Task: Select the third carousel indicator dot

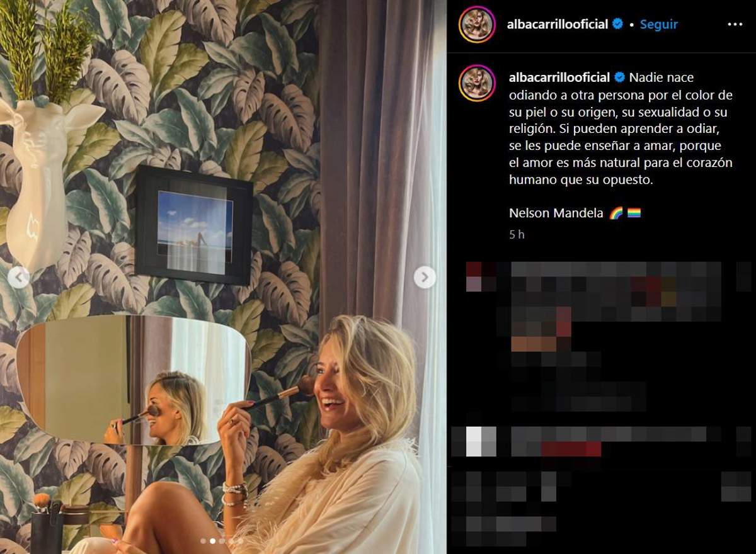Action: 222,540
